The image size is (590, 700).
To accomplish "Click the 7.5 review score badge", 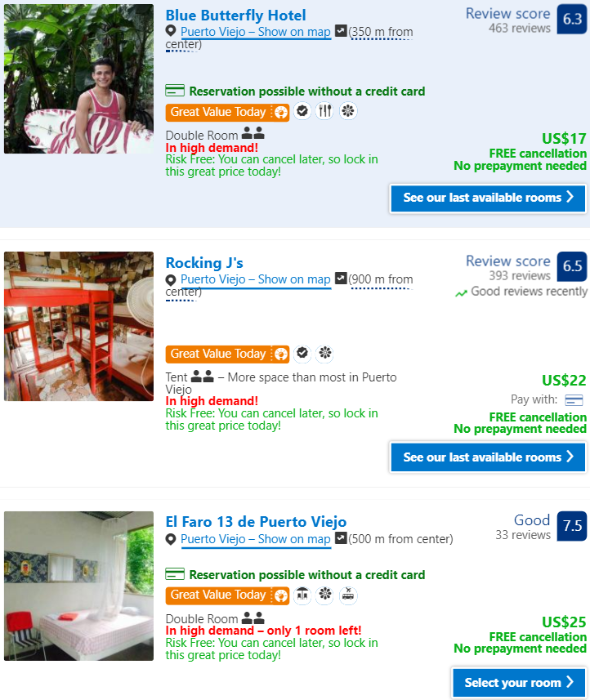I will pyautogui.click(x=572, y=526).
